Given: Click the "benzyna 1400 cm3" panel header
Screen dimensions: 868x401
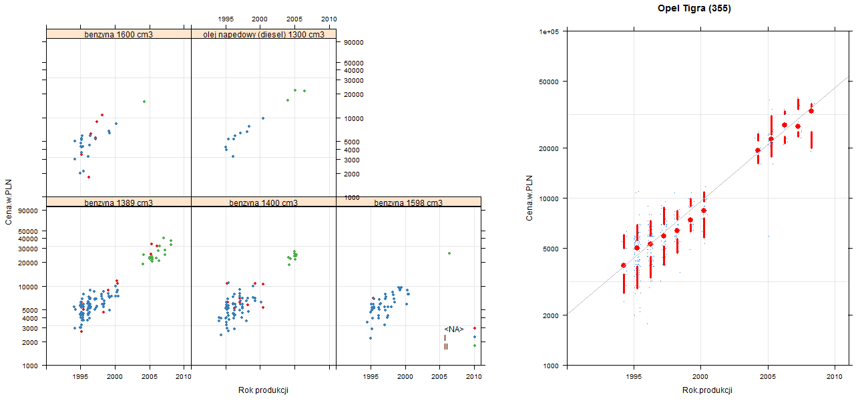Looking at the screenshot, I should click(264, 202).
